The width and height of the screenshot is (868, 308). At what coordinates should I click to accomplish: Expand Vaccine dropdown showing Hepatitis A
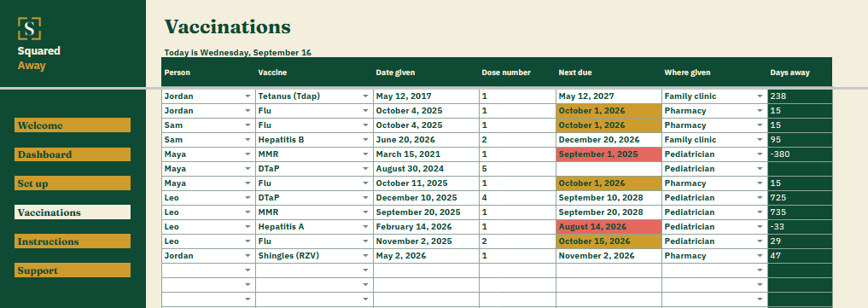tap(365, 227)
